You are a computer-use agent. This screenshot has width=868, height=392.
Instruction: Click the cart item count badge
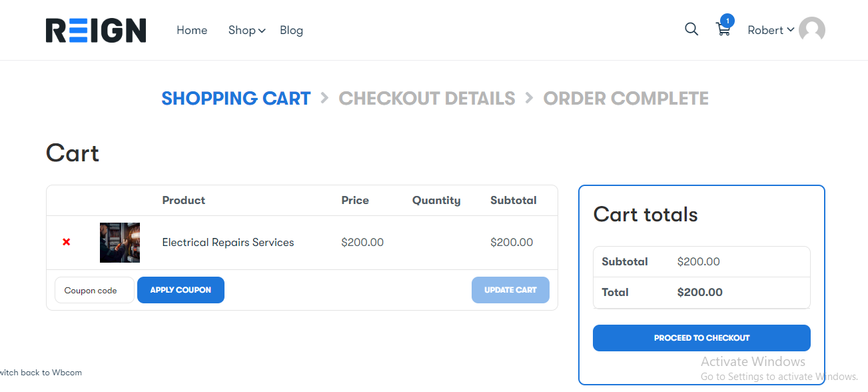point(727,21)
